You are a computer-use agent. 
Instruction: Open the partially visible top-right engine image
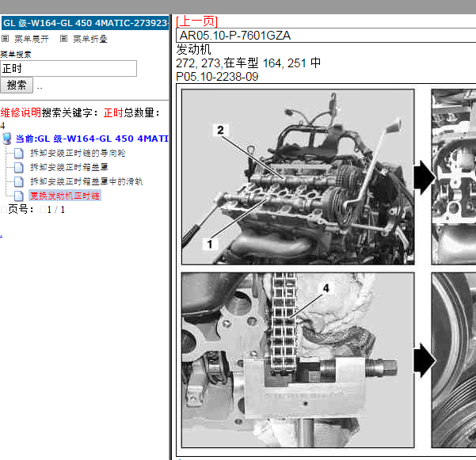pos(454,177)
